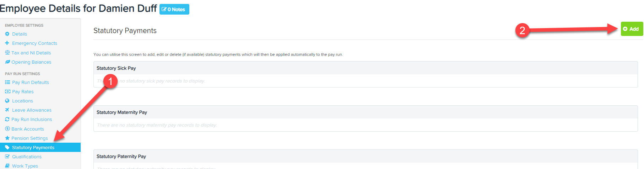The height and width of the screenshot is (169, 644).
Task: Click the star icon for Pension Settings
Action: click(7, 138)
